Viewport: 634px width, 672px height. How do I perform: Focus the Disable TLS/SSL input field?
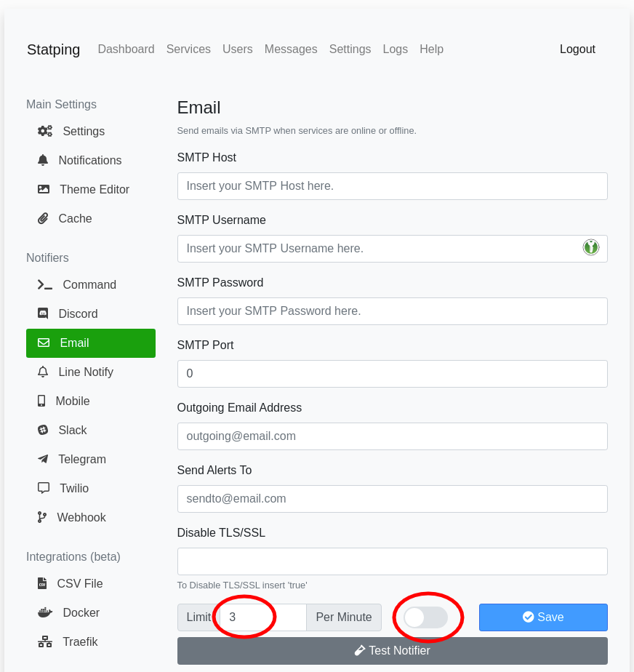coord(393,562)
